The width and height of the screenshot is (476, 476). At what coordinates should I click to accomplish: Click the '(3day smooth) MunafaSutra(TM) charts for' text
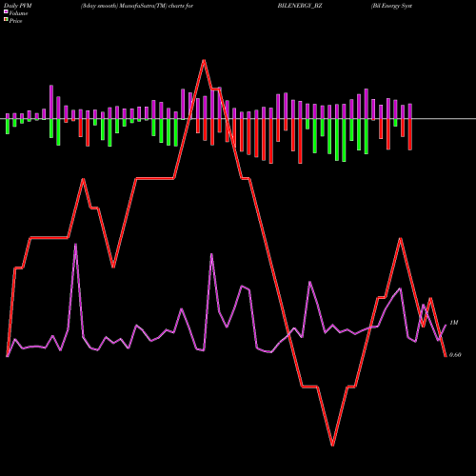137,6
